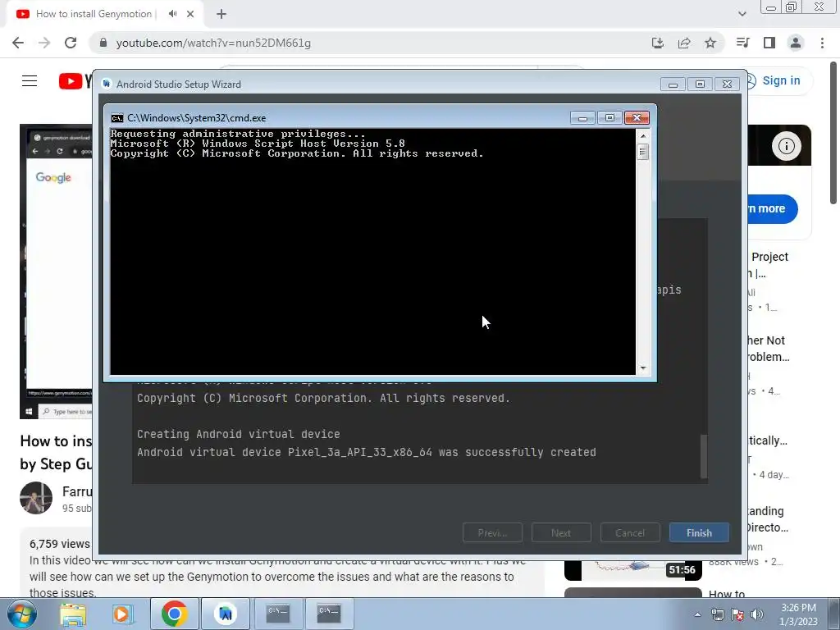
Task: Reload the YouTube page in Chrome
Action: point(71,43)
